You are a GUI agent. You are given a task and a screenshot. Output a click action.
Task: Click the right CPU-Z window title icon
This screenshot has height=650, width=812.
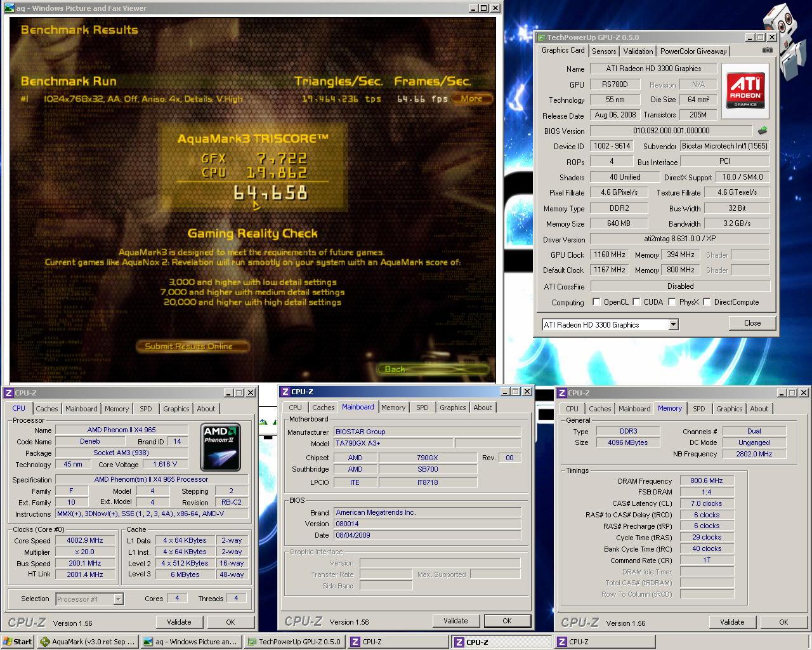(562, 393)
